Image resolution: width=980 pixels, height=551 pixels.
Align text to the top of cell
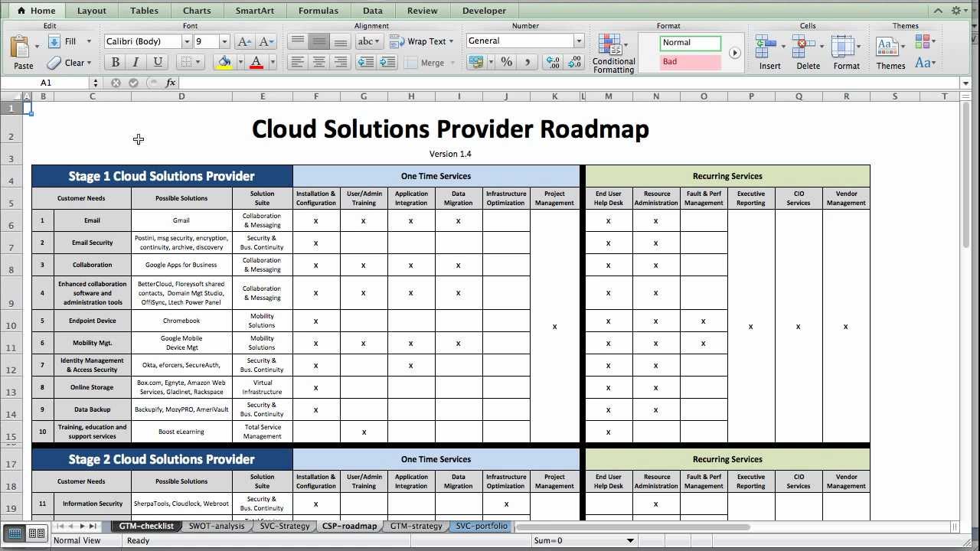click(x=298, y=41)
